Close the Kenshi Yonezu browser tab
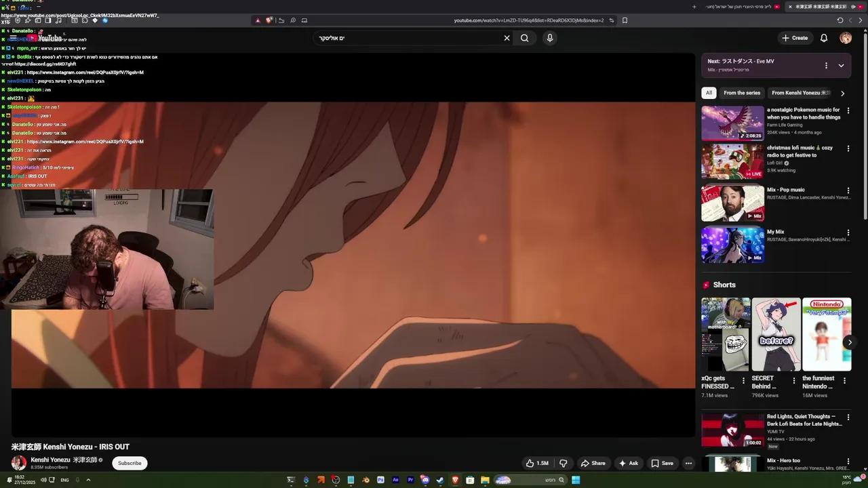Viewport: 868px width, 488px height. [x=790, y=7]
